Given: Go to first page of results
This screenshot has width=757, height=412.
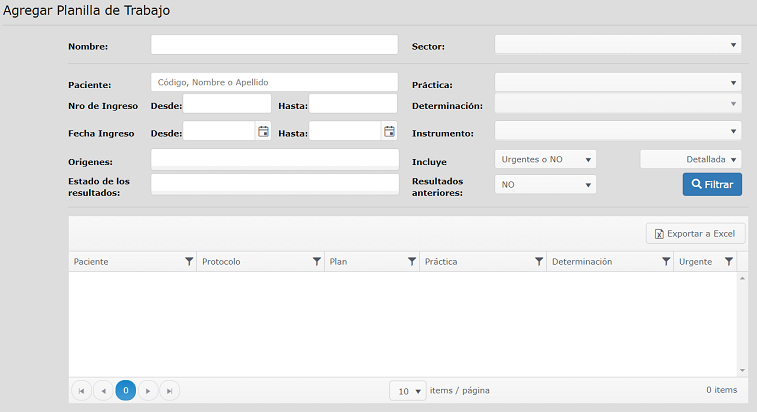Looking at the screenshot, I should [81, 391].
